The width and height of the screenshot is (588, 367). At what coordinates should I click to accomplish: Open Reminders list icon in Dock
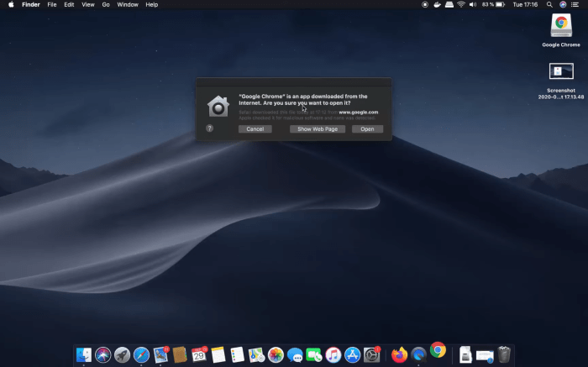[237, 354]
